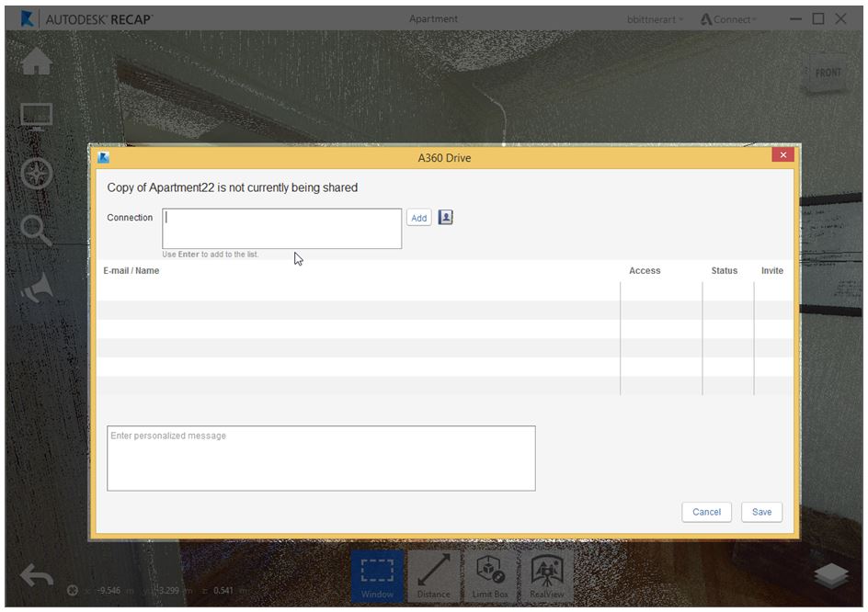The image size is (868, 612).
Task: Open the bbittnerart account dropdown
Action: [655, 19]
